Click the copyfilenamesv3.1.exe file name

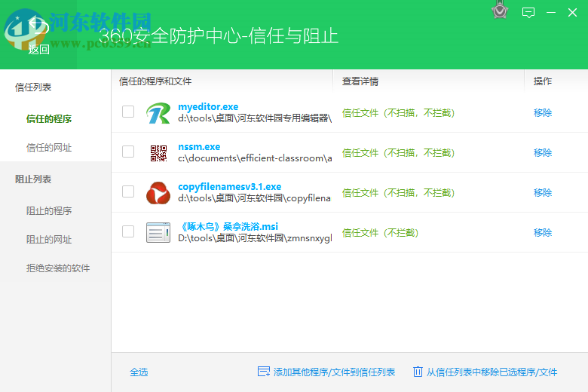click(x=229, y=186)
